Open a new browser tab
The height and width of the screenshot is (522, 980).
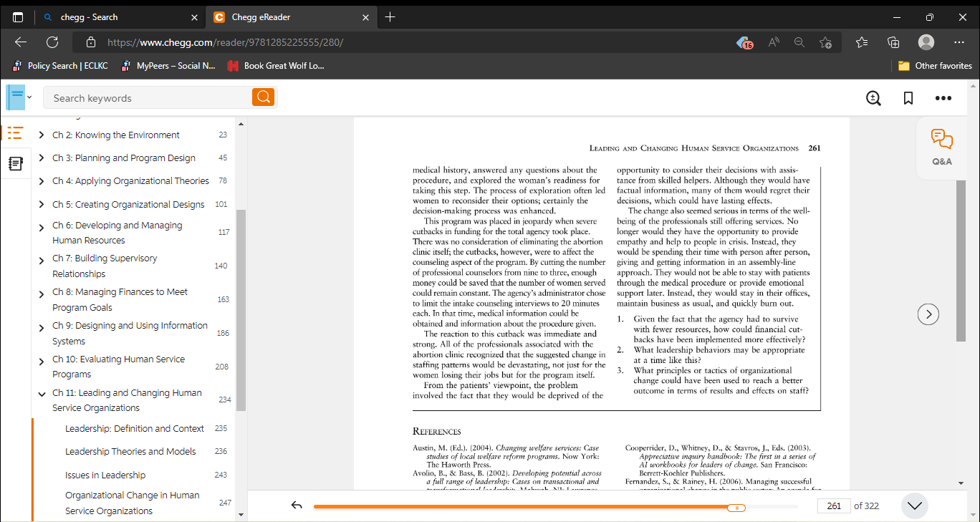[390, 17]
